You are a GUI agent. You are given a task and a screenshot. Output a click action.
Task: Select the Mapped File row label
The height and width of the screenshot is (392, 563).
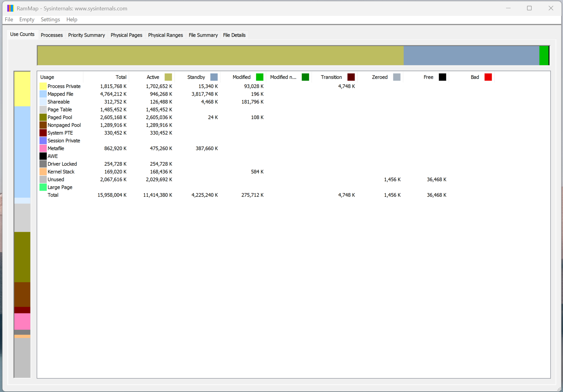[x=60, y=94]
